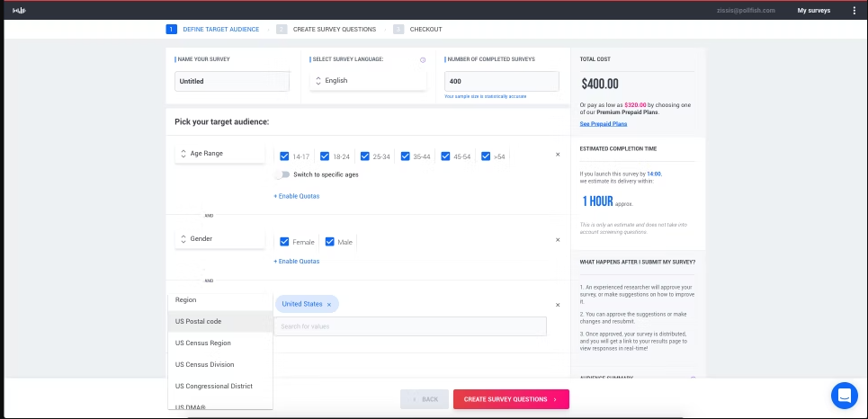
Task: Select US Congressional District option
Action: point(220,387)
